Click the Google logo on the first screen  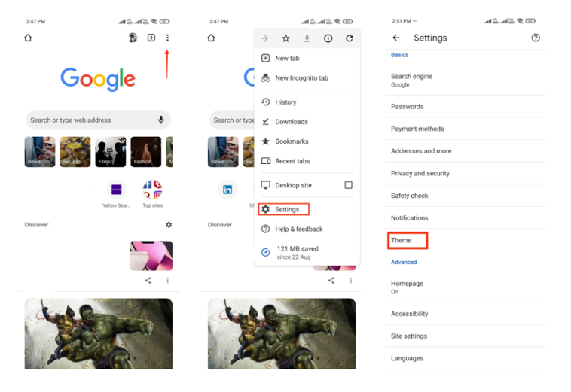pos(98,79)
